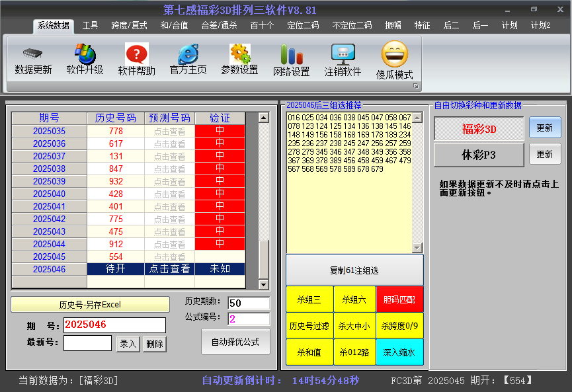572x392 pixels.
Task: Select the 福彩3D lottery button
Action: pyautogui.click(x=479, y=129)
